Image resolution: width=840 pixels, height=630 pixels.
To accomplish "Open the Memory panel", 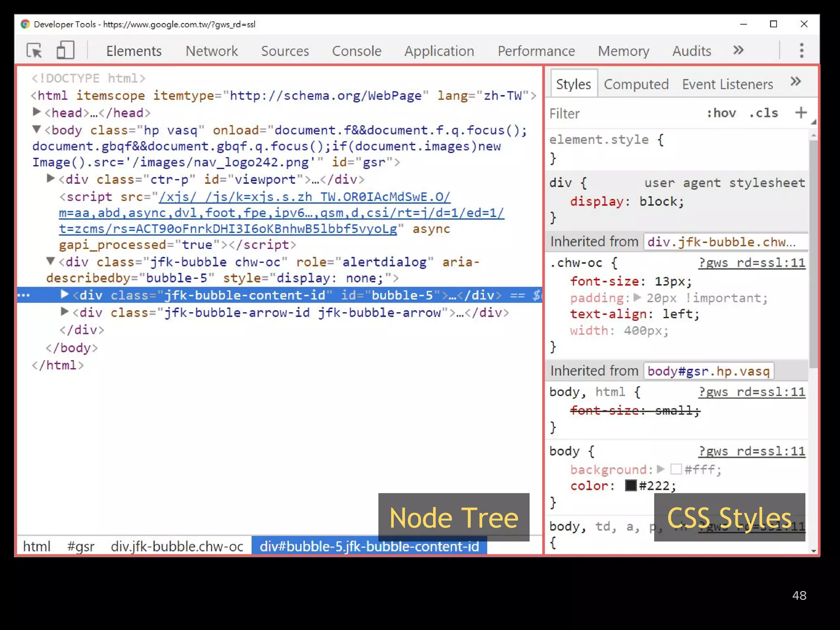I will coord(623,51).
